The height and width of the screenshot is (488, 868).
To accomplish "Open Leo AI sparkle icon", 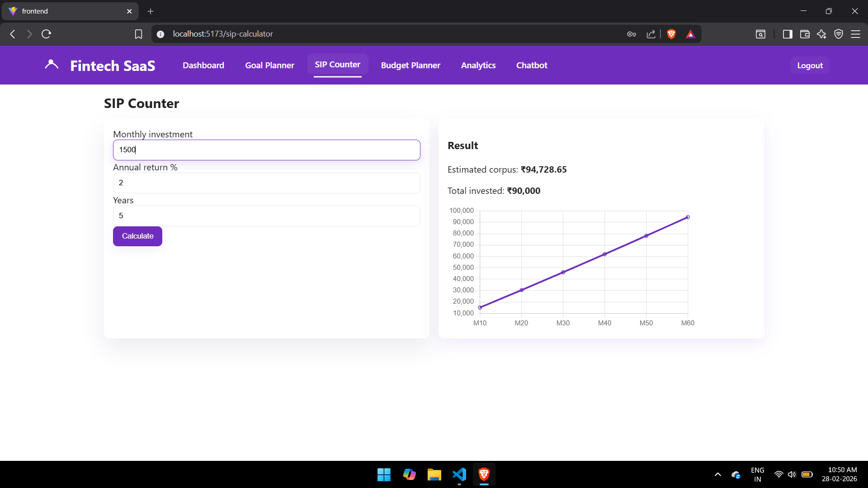I will click(x=821, y=34).
